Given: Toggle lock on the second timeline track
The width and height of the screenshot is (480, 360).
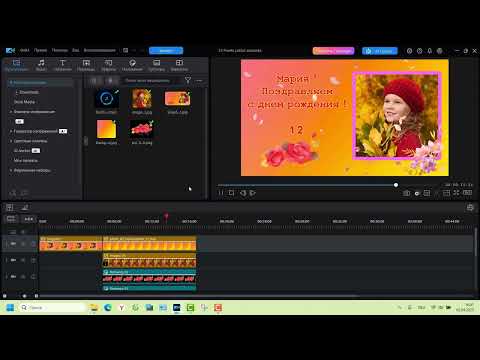Looking at the screenshot, I should 33,260.
